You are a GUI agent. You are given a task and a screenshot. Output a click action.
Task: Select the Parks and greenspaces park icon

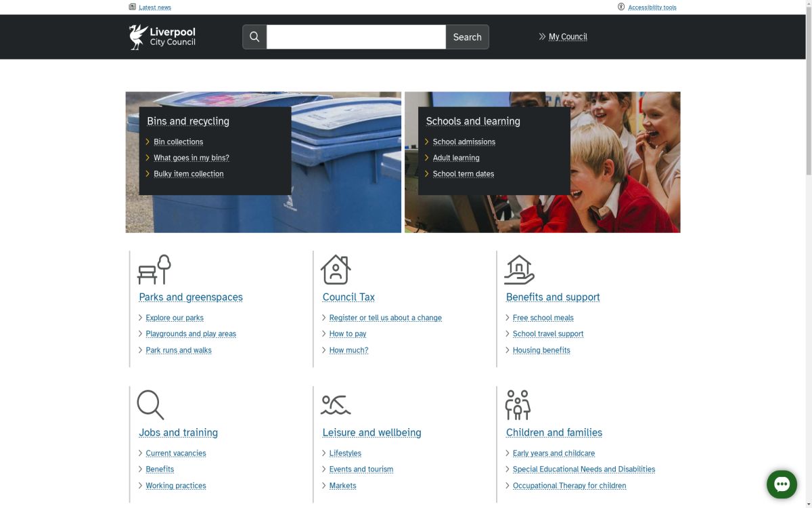pyautogui.click(x=154, y=269)
